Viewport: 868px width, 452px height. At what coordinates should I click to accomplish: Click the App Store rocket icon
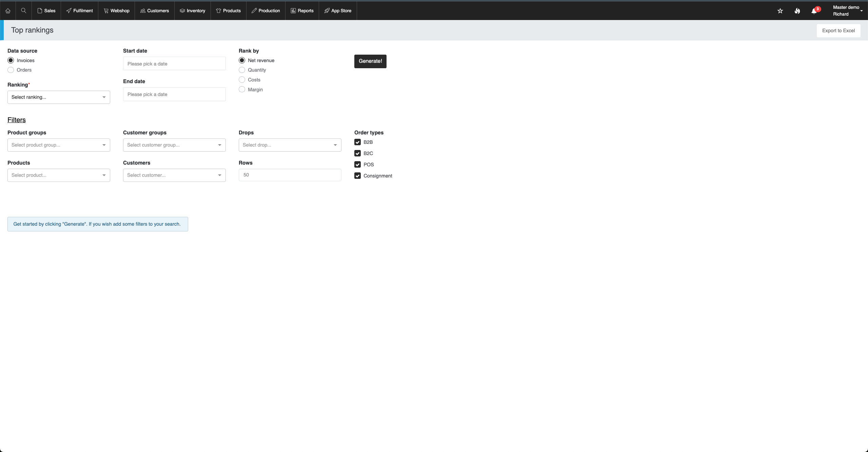click(327, 11)
